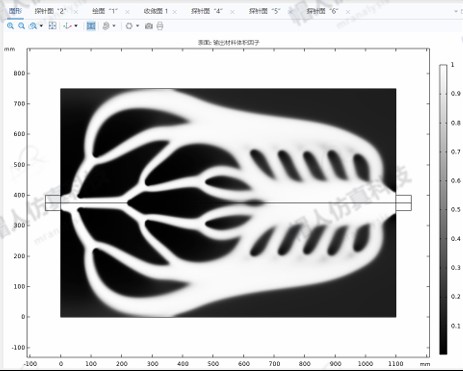Open the 绘图 "1" tab

(105, 11)
